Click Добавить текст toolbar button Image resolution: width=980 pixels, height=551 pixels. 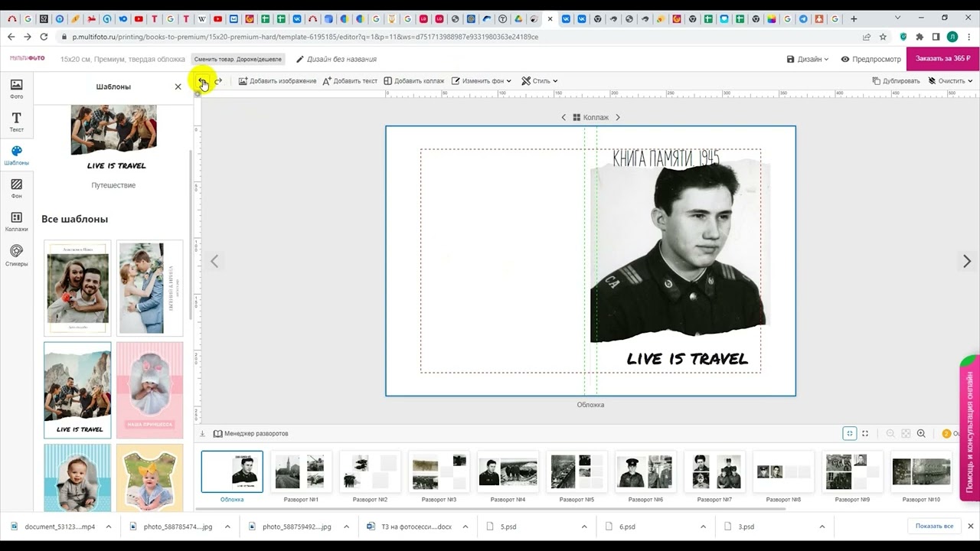tap(350, 81)
